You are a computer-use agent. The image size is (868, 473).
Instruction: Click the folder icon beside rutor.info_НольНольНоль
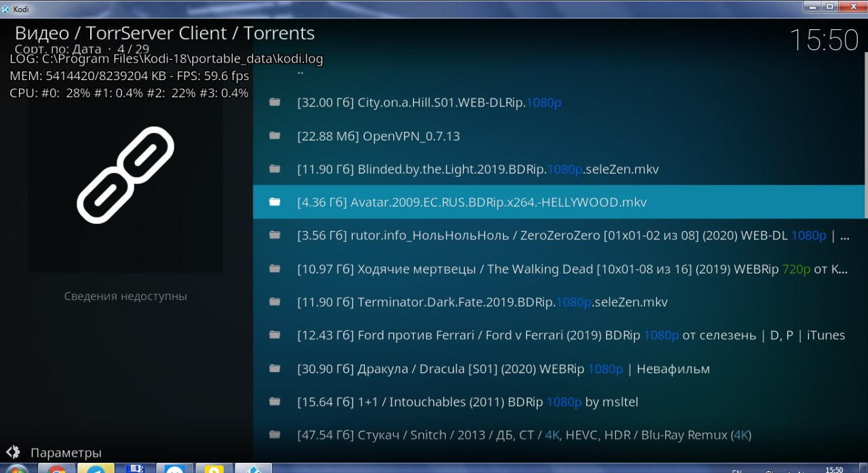(x=275, y=235)
